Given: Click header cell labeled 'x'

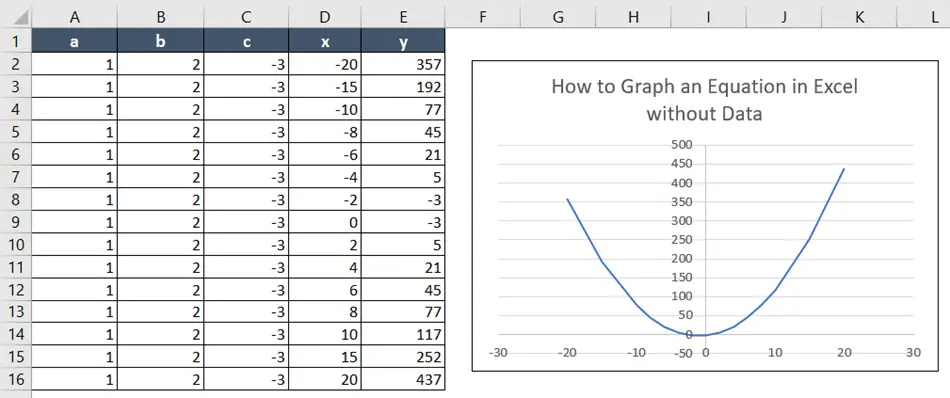Looking at the screenshot, I should click(x=325, y=41).
